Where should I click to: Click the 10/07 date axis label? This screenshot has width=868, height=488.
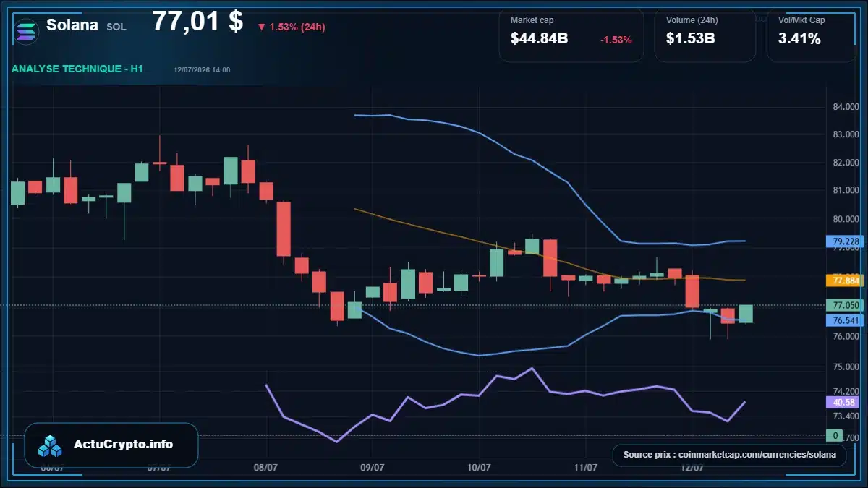pos(479,468)
